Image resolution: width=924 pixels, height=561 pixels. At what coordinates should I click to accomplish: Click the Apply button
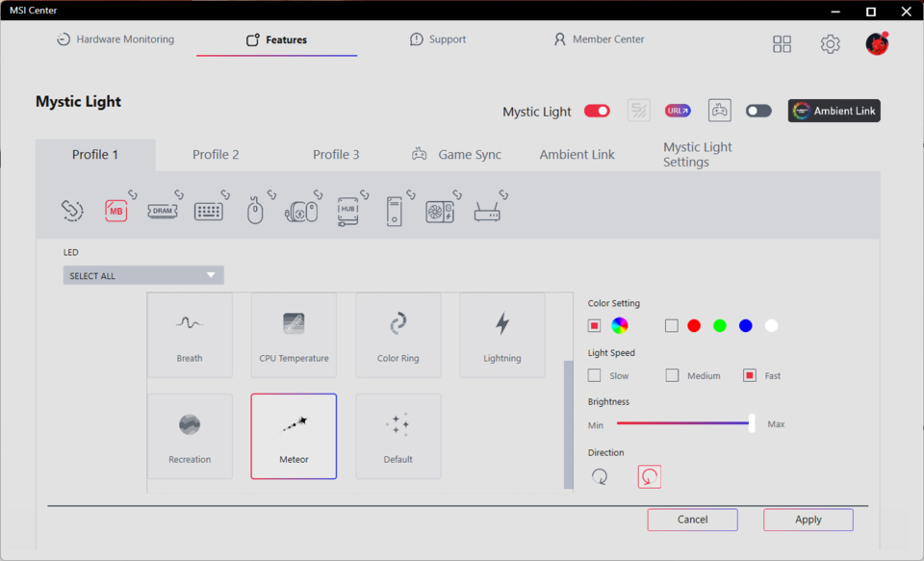808,520
